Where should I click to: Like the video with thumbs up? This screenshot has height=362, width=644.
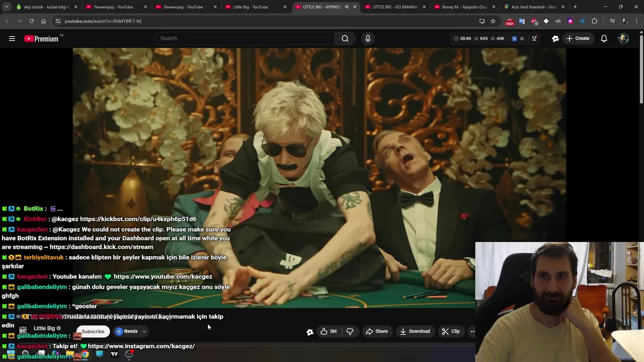329,331
